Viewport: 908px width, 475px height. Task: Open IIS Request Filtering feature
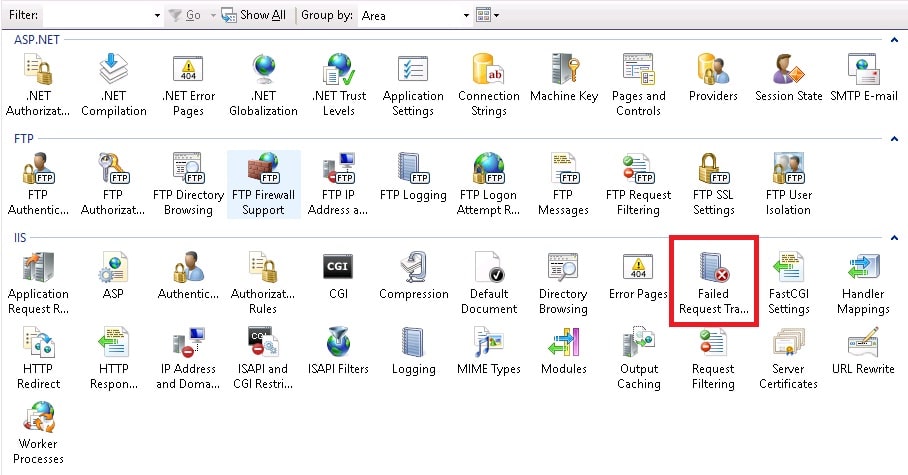pos(713,358)
